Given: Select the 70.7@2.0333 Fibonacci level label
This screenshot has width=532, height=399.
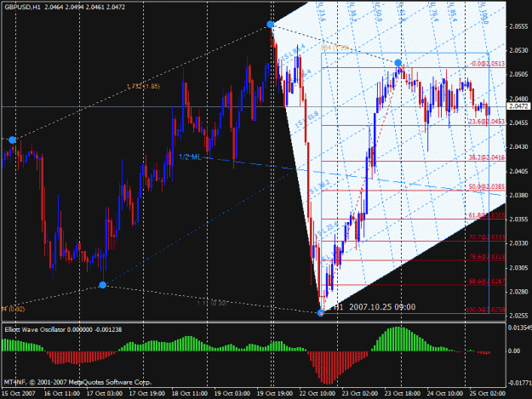Looking at the screenshot, I should 487,237.
